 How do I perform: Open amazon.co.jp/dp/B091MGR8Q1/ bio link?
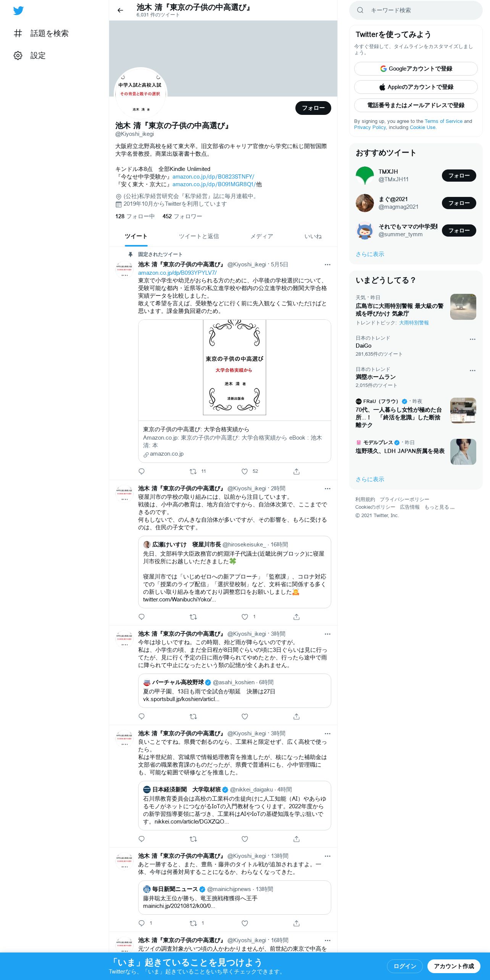pos(214,184)
